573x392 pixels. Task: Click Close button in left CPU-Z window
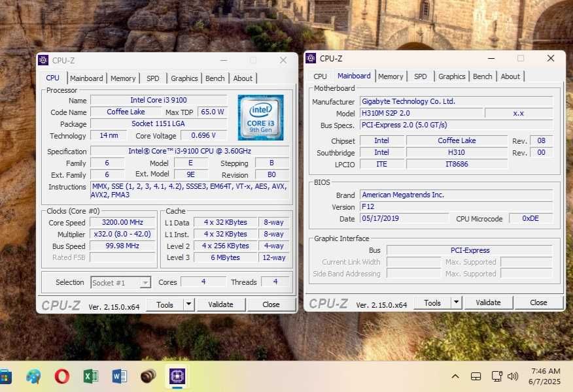[x=271, y=304]
